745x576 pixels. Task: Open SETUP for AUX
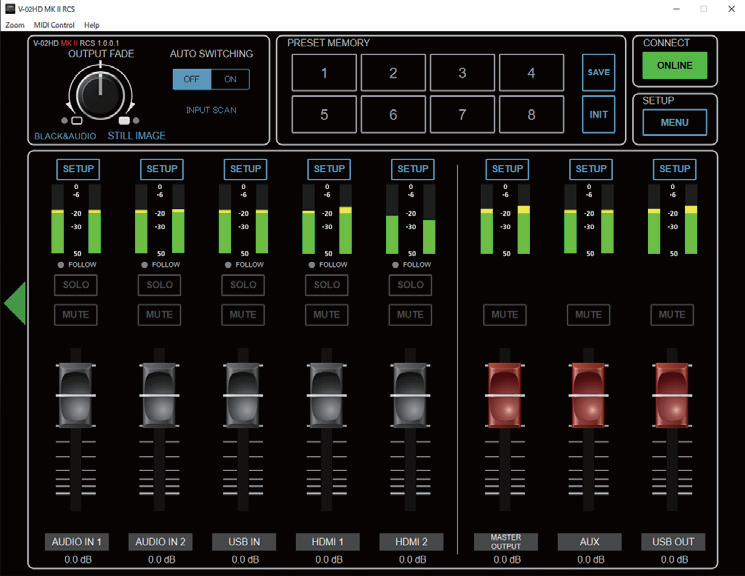591,169
